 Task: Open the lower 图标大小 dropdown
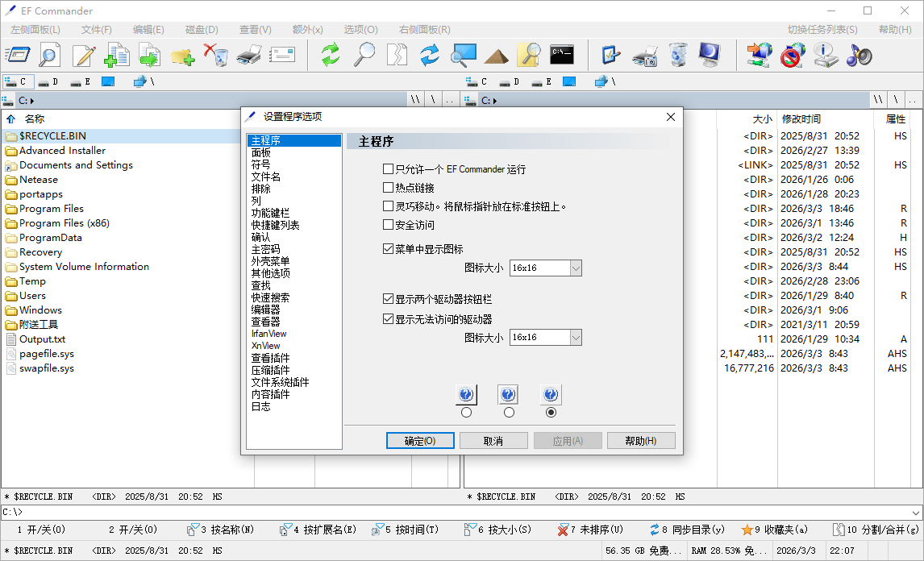point(576,337)
